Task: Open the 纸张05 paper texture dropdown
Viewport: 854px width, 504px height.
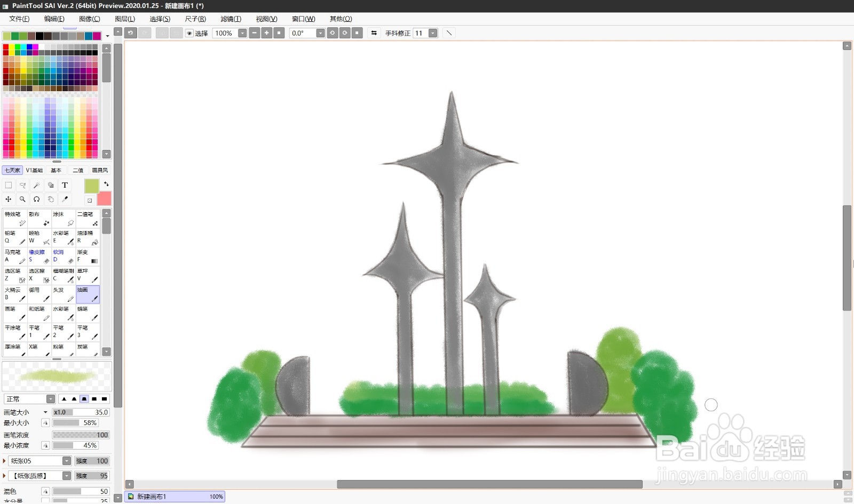Action: pos(67,461)
